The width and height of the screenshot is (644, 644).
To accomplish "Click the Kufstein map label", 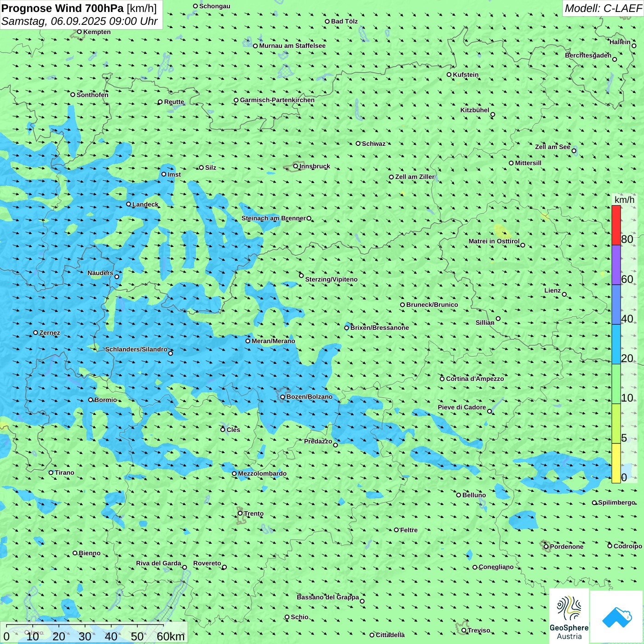I will coord(466,75).
